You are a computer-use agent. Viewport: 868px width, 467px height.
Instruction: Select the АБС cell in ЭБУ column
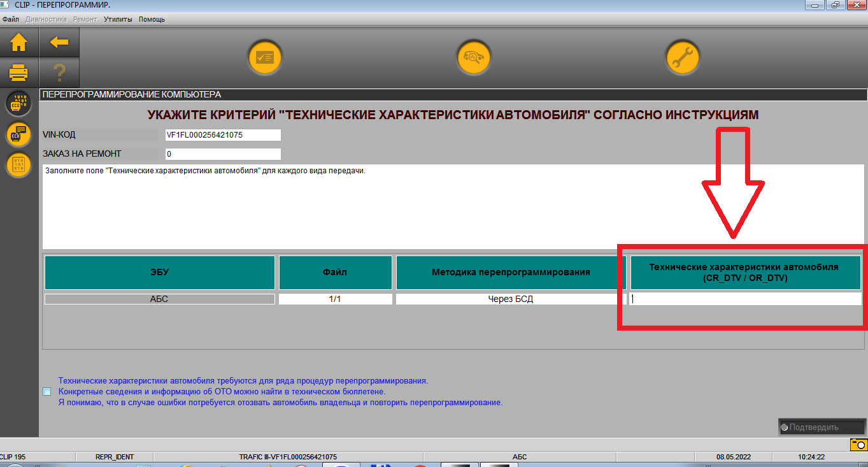(159, 299)
